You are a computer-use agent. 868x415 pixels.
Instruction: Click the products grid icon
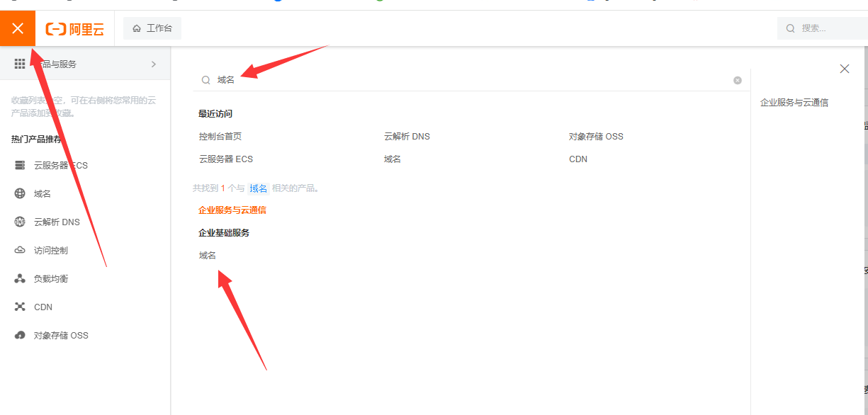[20, 64]
